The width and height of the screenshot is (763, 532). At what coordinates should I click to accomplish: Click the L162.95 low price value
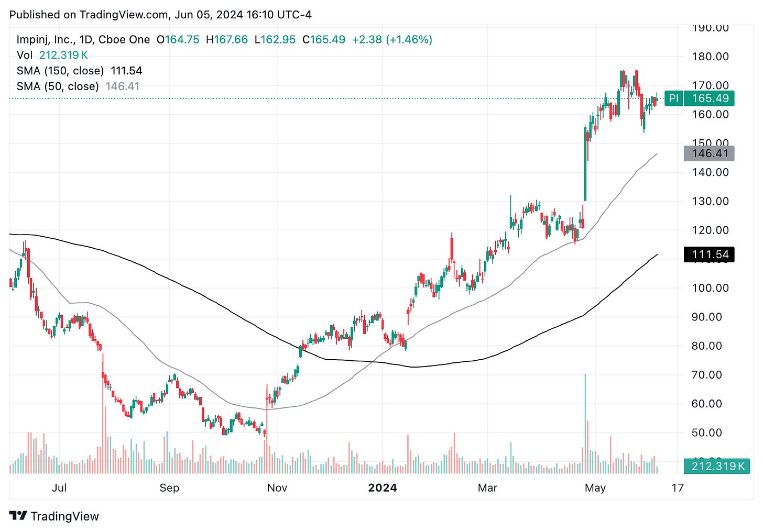tap(275, 40)
